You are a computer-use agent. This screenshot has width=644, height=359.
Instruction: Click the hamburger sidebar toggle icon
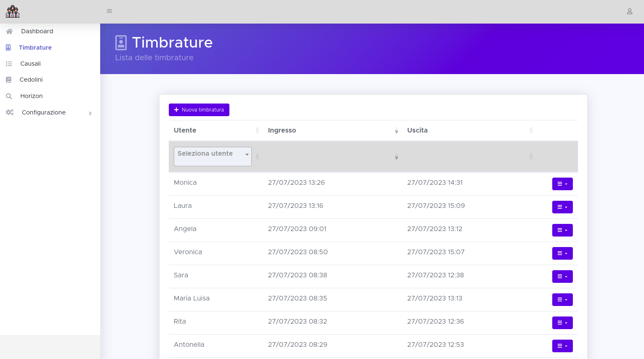point(109,11)
